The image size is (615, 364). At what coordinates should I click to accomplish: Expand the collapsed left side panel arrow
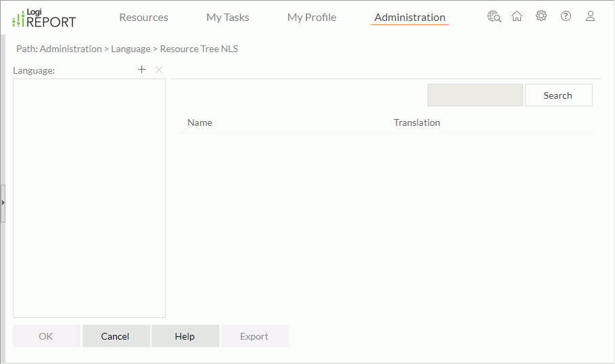3,202
